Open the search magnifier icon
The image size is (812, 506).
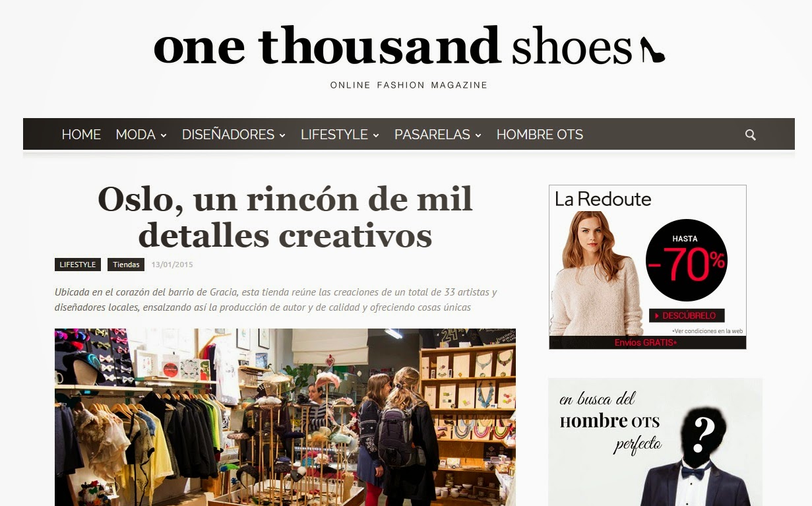click(750, 135)
